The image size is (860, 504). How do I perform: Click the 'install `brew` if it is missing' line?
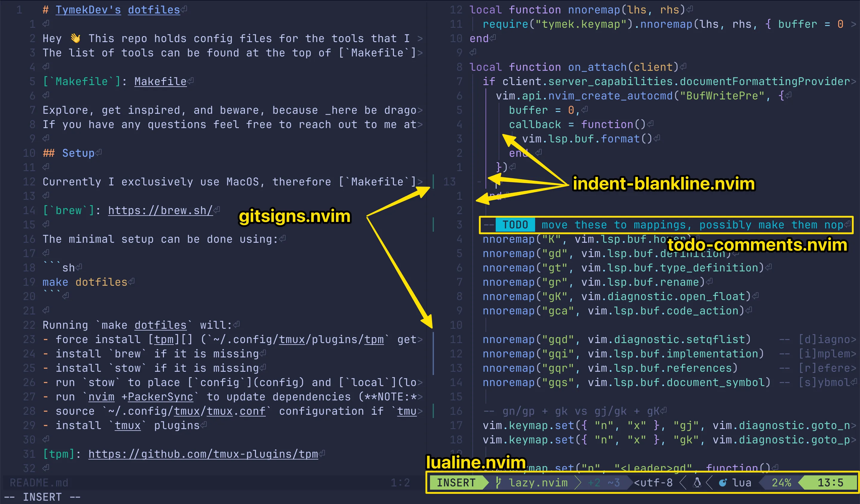tap(150, 354)
